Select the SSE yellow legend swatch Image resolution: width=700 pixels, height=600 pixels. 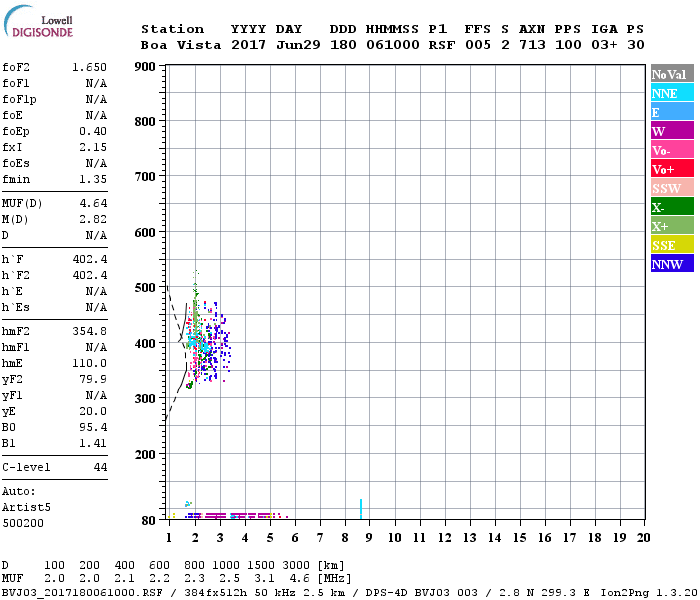pyautogui.click(x=672, y=245)
